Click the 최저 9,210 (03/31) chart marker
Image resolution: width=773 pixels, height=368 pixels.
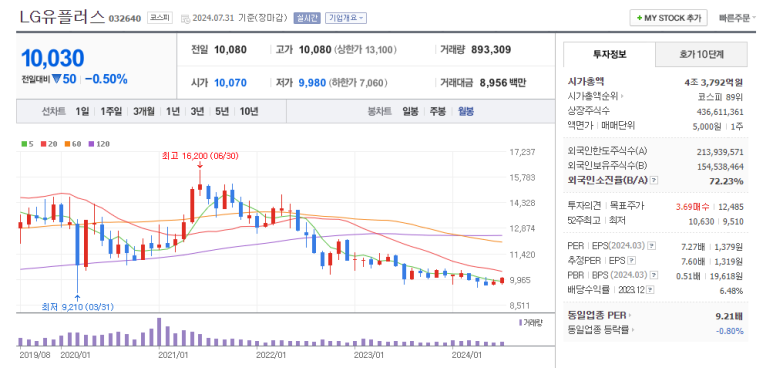(x=78, y=307)
